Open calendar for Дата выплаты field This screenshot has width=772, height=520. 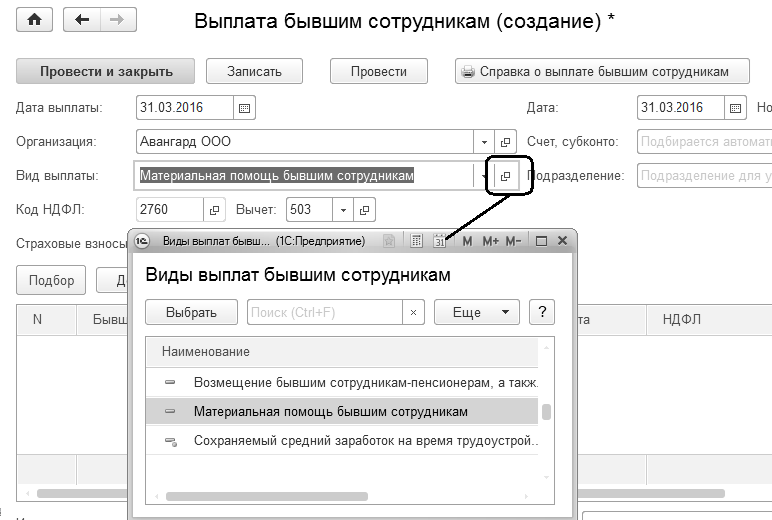pos(244,108)
